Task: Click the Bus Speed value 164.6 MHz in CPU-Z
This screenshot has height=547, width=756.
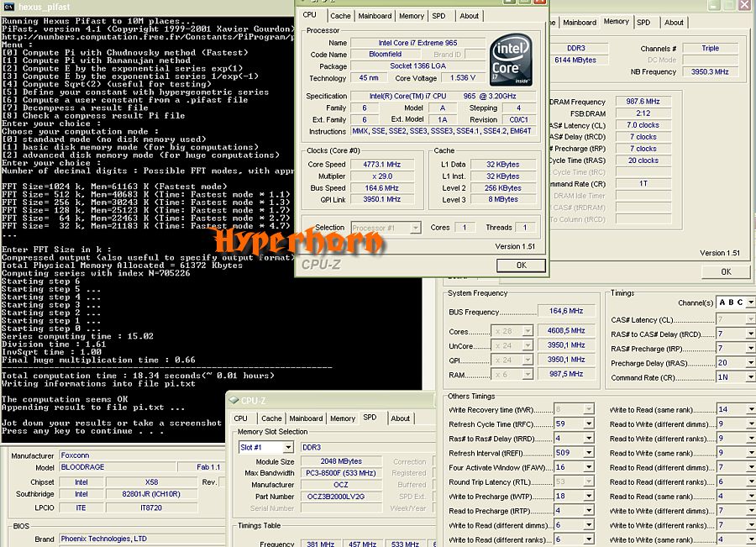Action: click(382, 188)
